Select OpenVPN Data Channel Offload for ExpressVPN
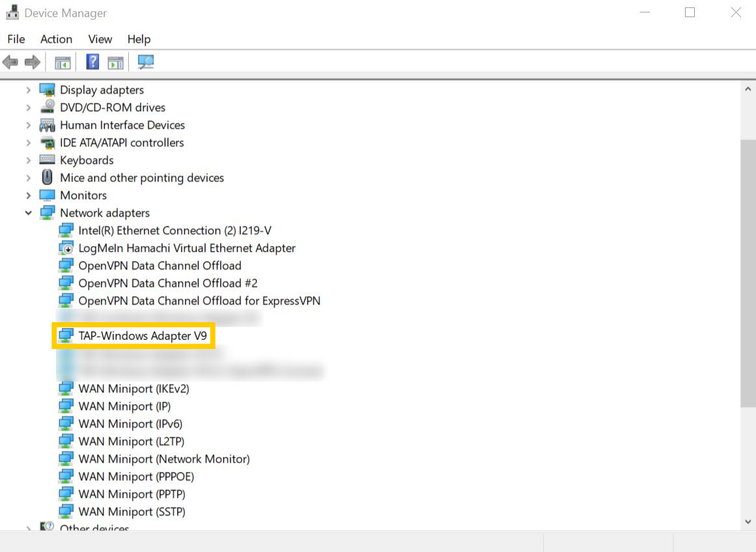Screen dimensions: 756x552 click(x=200, y=301)
